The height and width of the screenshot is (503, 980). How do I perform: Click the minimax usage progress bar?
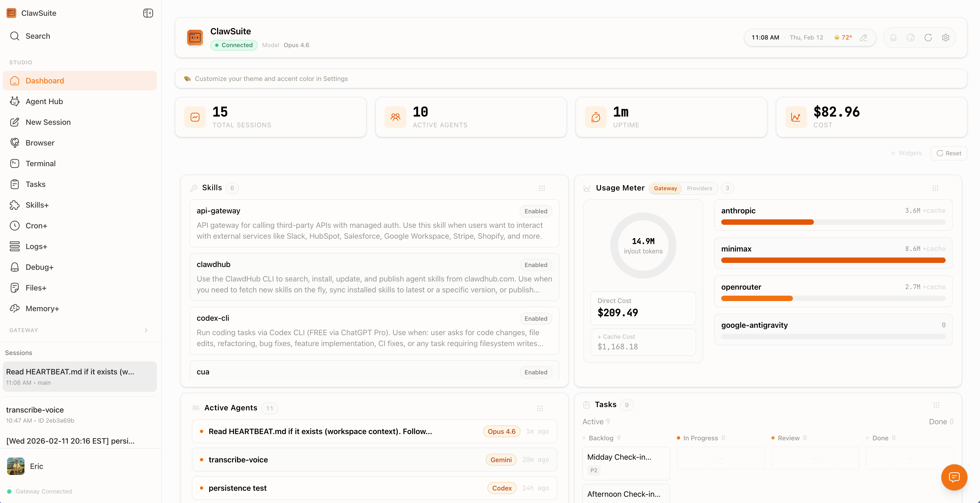tap(833, 260)
